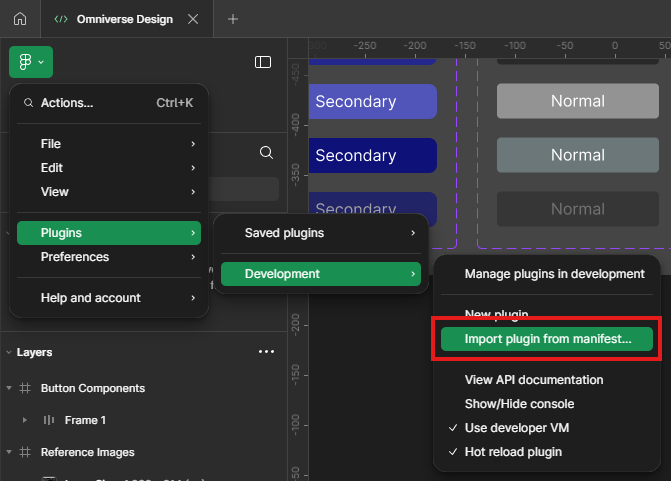Collapse the Layers section chevron
The image size is (671, 481).
[9, 352]
